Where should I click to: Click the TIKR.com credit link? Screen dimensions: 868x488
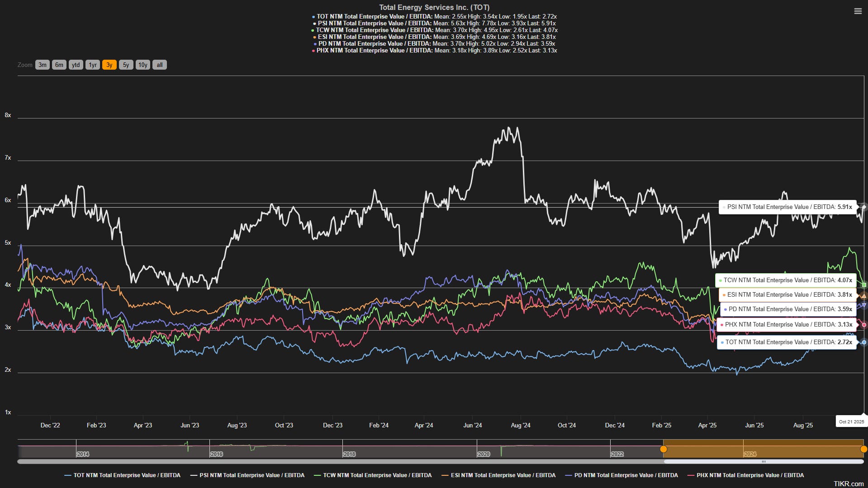coord(849,484)
